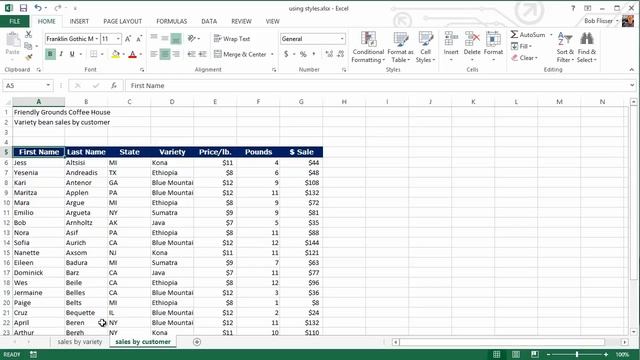
Task: Click Page Layout view button in status bar
Action: click(x=516, y=354)
